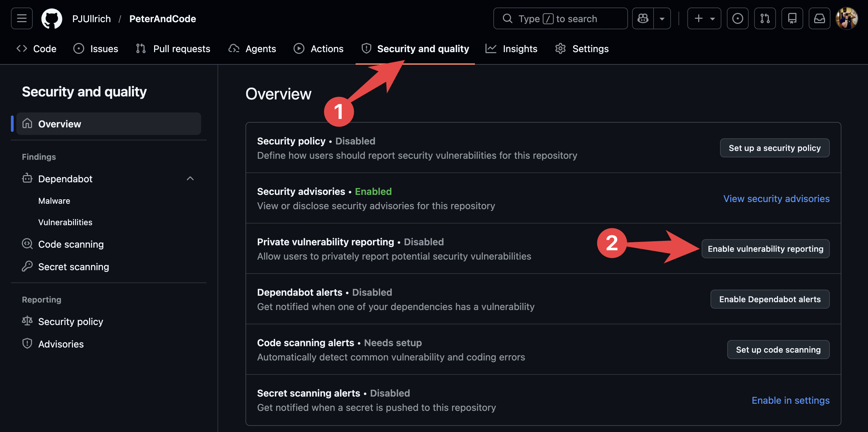This screenshot has width=868, height=432.
Task: Follow the View security advisories link
Action: (776, 199)
